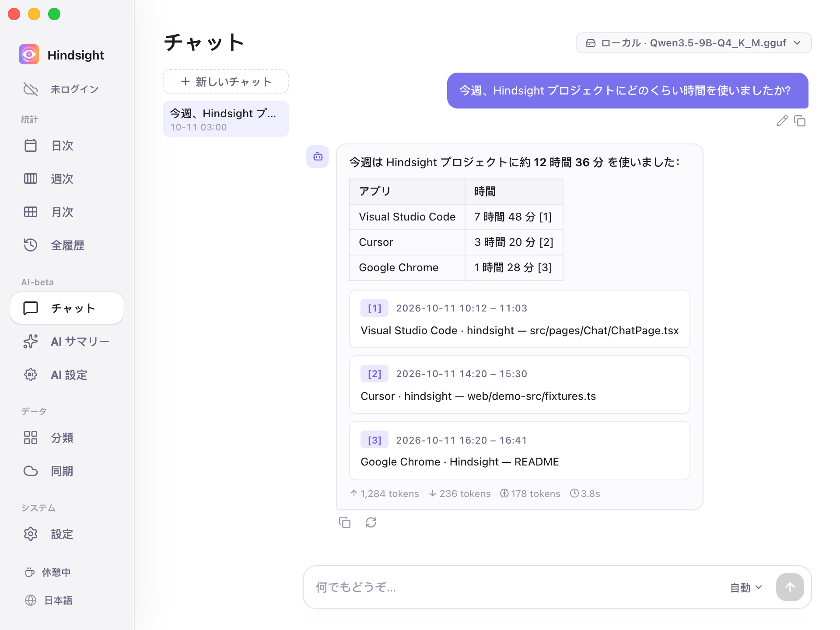
Task: Click the 1,284 tokens input count
Action: click(x=385, y=493)
